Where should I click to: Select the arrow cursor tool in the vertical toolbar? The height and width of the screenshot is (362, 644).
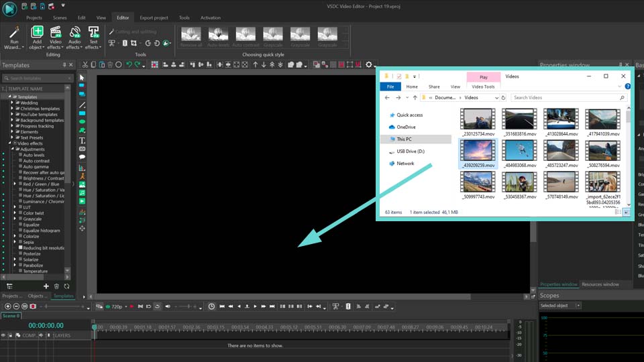[x=82, y=78]
